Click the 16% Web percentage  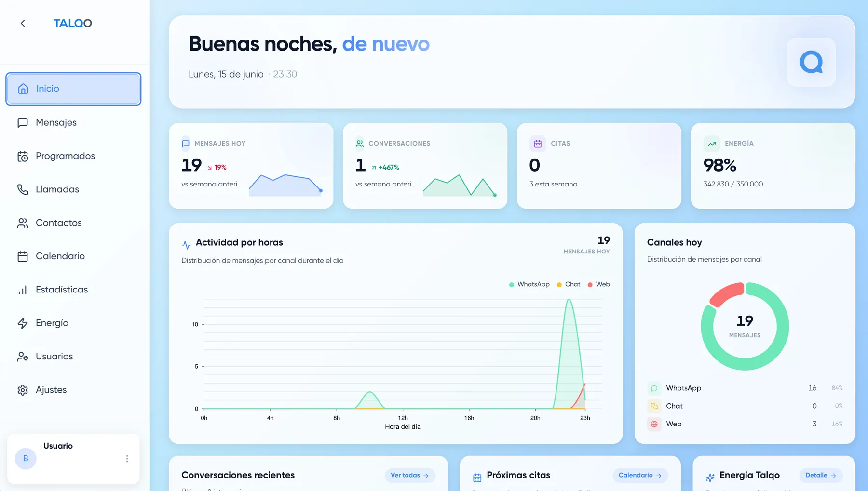tap(837, 424)
